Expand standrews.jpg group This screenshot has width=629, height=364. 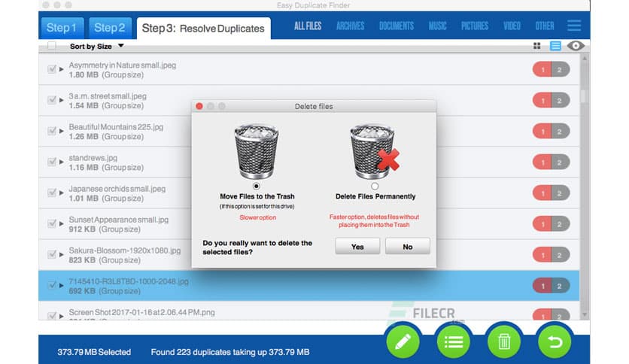[x=62, y=162]
